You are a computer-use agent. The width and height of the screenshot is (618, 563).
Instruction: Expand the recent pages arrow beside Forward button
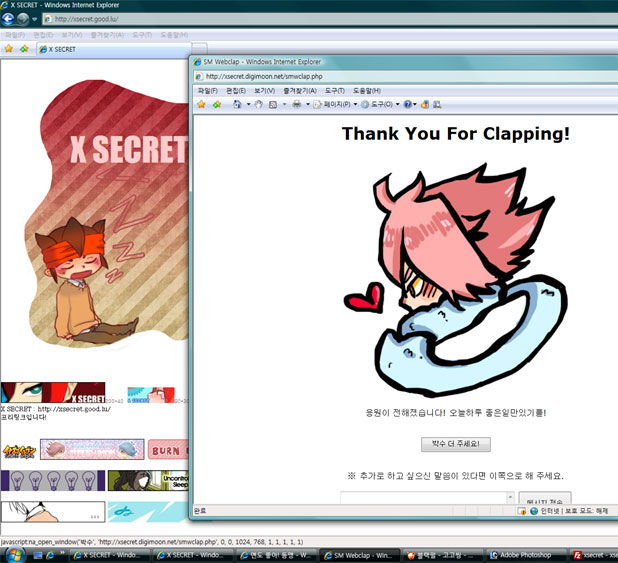coord(35,19)
